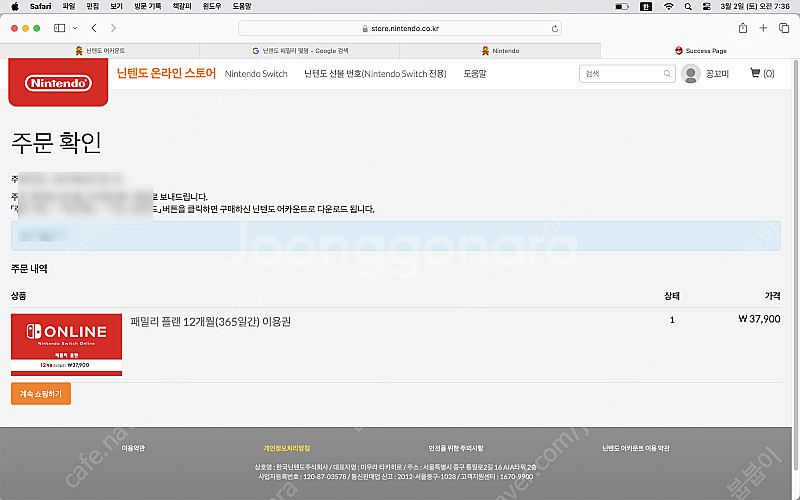Click the 주문 확인 heading
Image resolution: width=800 pixels, height=500 pixels.
[56, 143]
